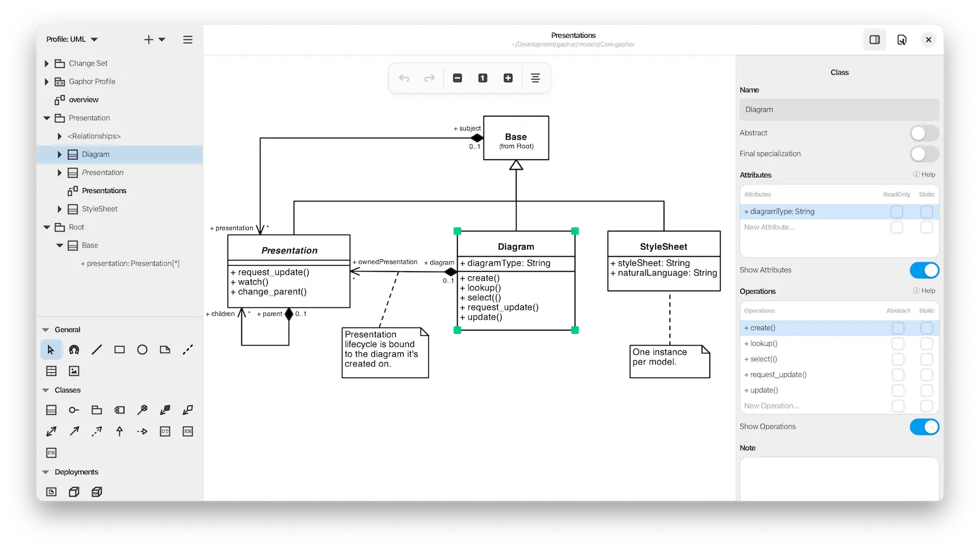Click the zoom out minus icon

pos(458,78)
